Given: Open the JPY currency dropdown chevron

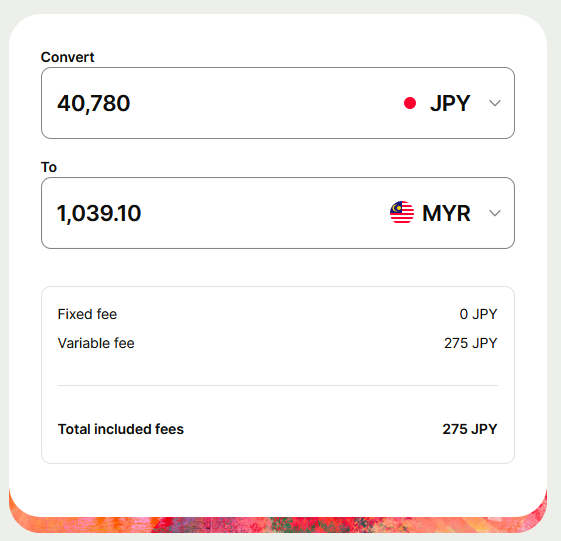Looking at the screenshot, I should [495, 103].
